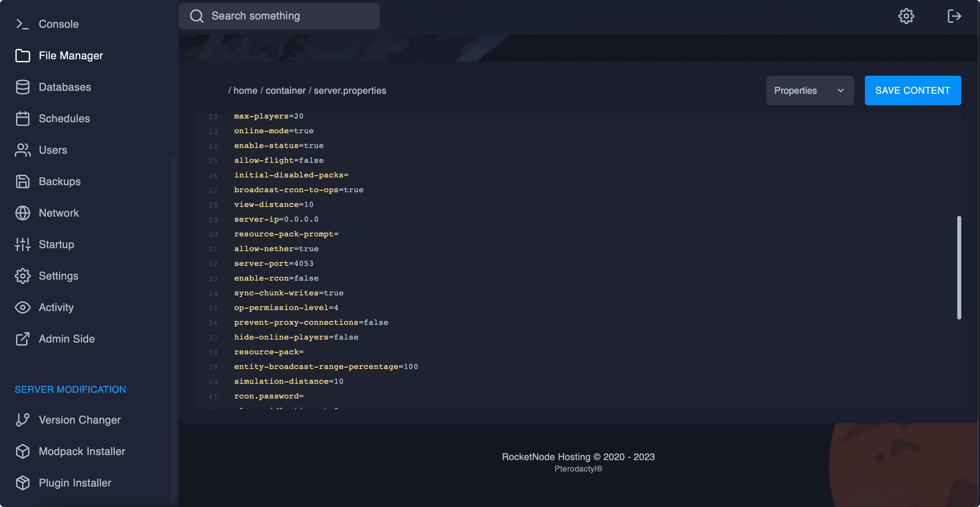
Task: Open the Activity eye icon
Action: coord(22,307)
